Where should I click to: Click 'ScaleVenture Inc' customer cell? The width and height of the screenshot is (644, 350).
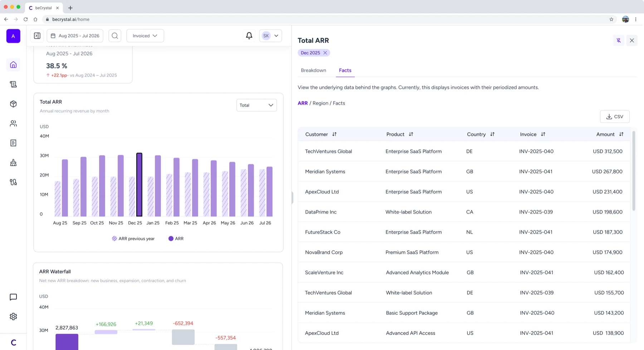324,273
